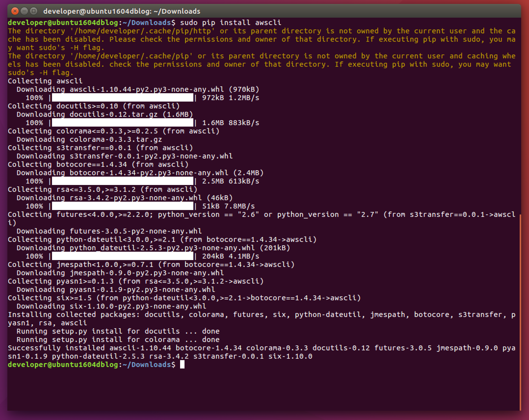This screenshot has height=420, width=529.
Task: Click the python_dateutil 204kB progress bar
Action: coord(122,256)
